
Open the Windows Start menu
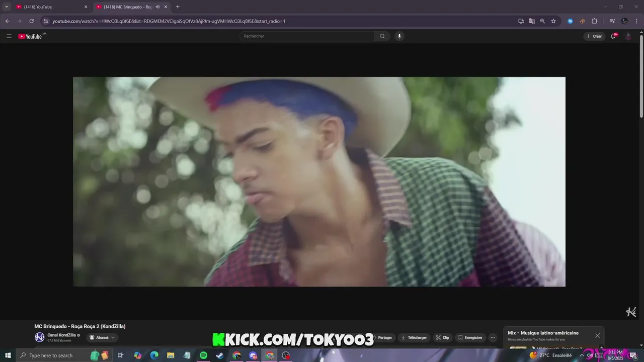pos(8,355)
